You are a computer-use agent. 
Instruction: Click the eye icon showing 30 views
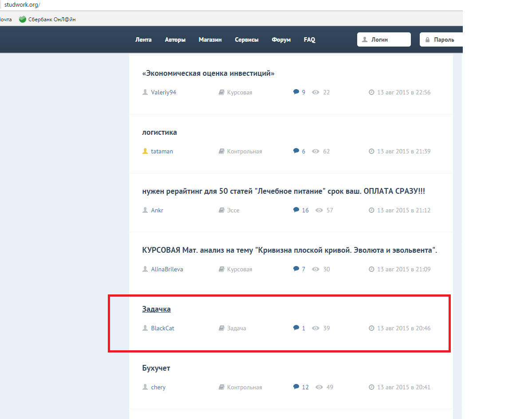pos(315,269)
